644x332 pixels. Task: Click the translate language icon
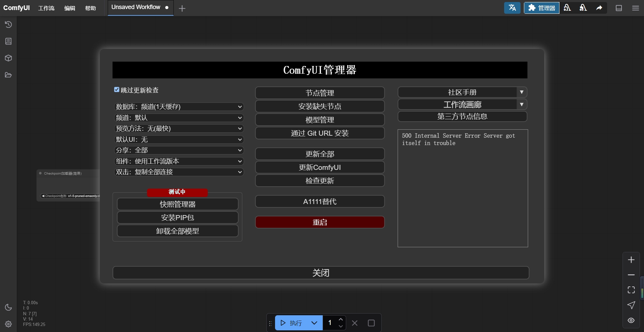point(512,8)
